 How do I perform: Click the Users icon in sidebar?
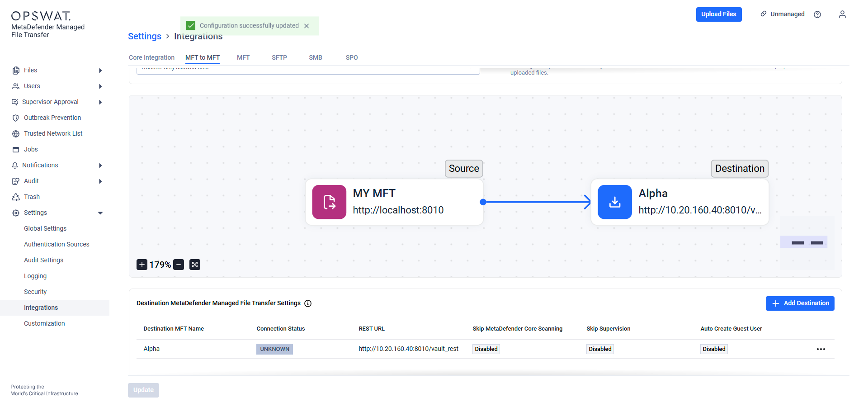coord(16,86)
